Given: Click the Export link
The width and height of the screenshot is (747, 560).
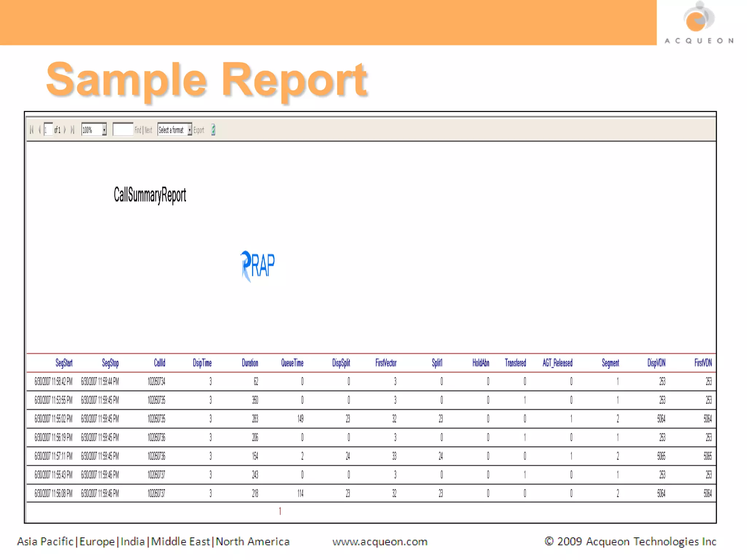Looking at the screenshot, I should (199, 130).
